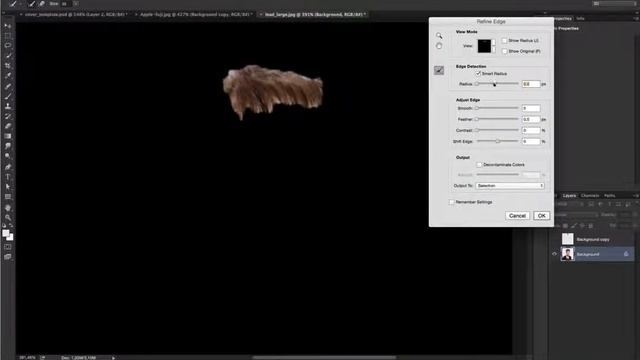Select the Healing Brush tool
The height and width of the screenshot is (360, 640).
[x=8, y=86]
